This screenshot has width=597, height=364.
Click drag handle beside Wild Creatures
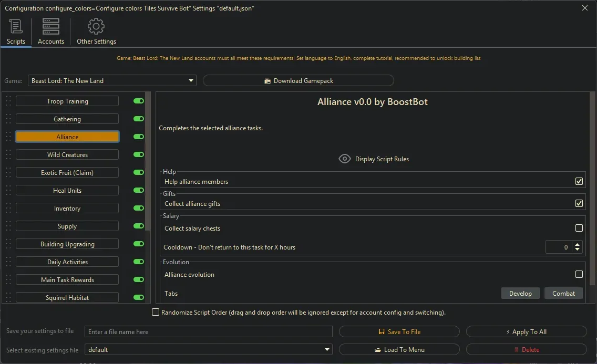point(8,155)
